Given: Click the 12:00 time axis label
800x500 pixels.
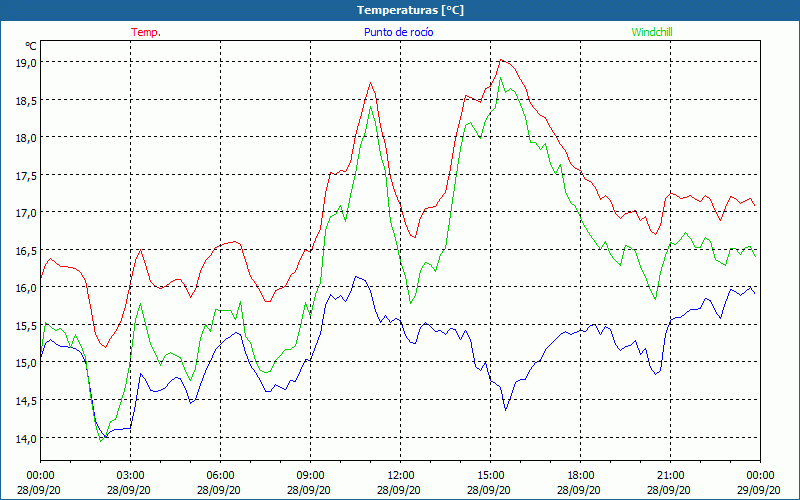Looking at the screenshot, I should click(401, 476).
